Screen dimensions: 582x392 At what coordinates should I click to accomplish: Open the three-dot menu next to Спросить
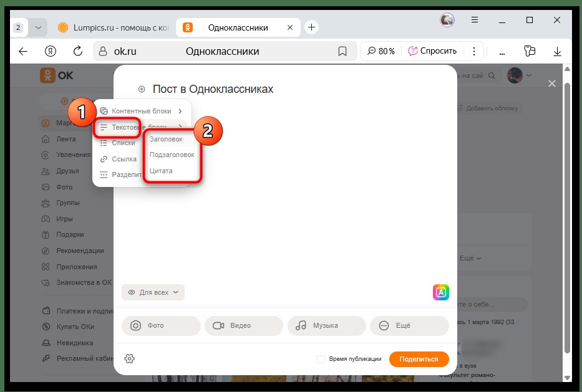(x=474, y=51)
